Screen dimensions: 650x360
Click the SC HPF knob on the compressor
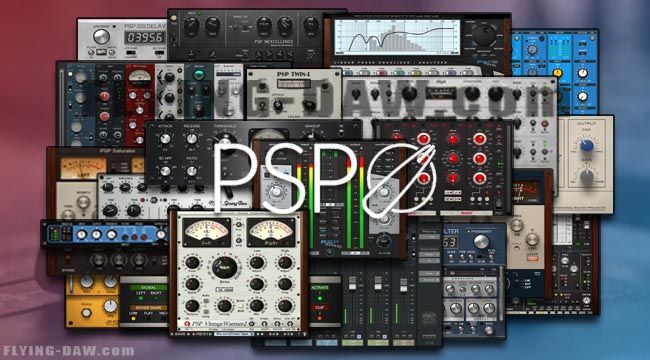[x=165, y=170]
